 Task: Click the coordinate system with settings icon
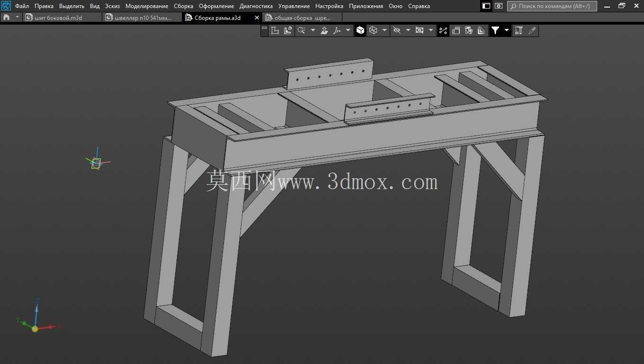288,30
